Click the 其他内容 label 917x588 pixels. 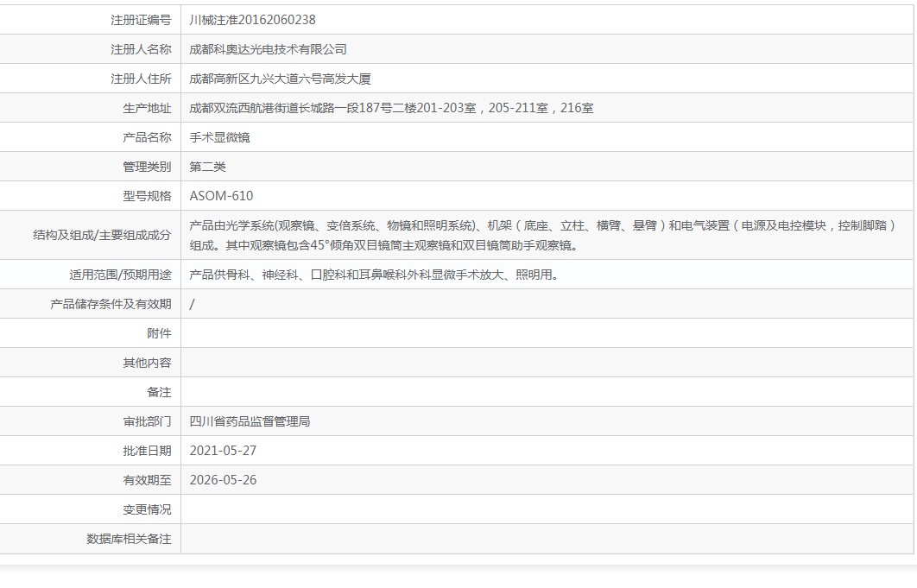point(147,363)
